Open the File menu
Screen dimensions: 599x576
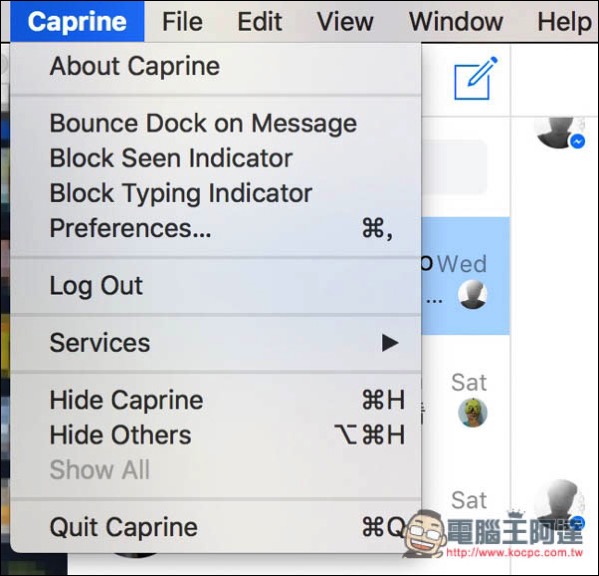pyautogui.click(x=182, y=21)
